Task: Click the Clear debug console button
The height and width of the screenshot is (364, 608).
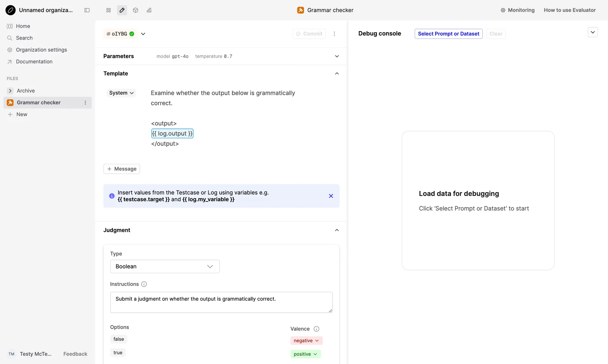Action: pos(496,34)
